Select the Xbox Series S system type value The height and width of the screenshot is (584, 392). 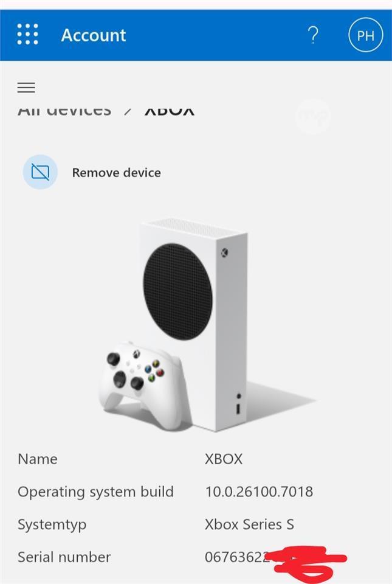(249, 524)
